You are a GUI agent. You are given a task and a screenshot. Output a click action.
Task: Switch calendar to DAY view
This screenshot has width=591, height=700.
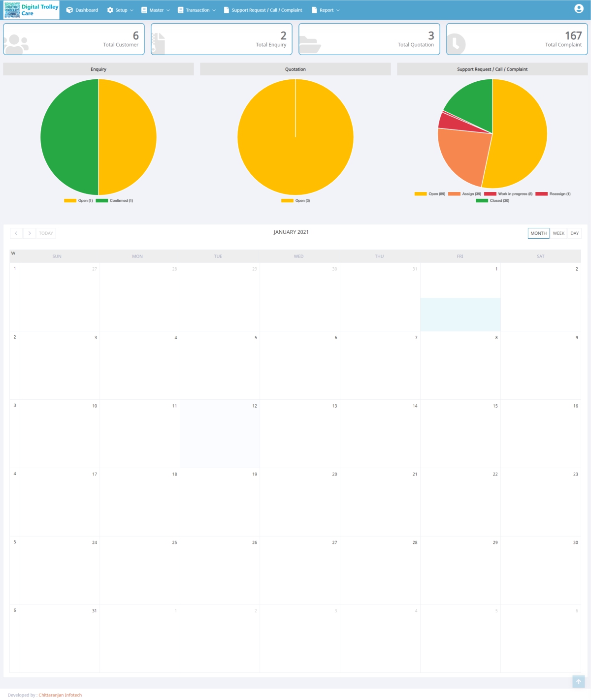574,233
